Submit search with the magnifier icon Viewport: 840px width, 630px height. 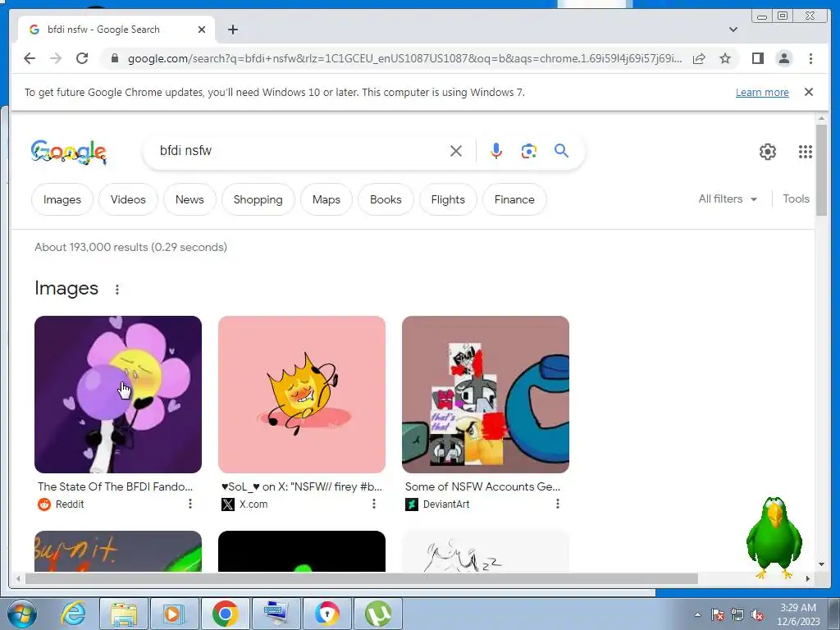pyautogui.click(x=561, y=151)
